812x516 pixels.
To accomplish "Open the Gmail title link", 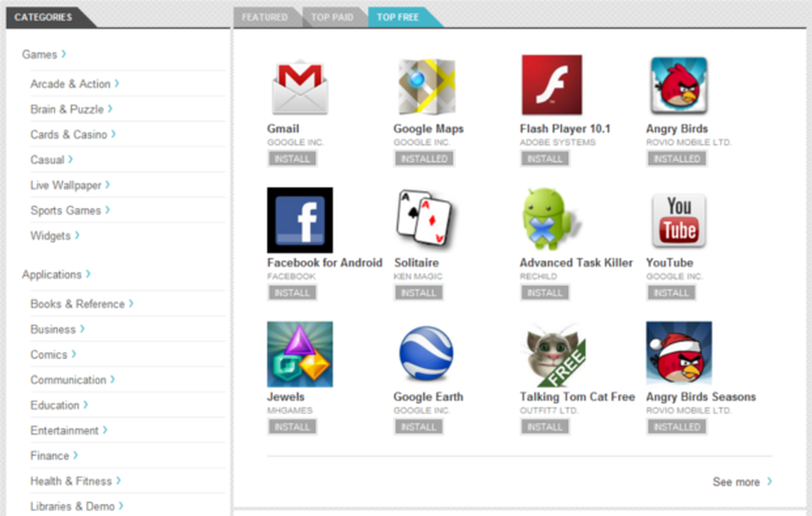I will click(x=283, y=128).
